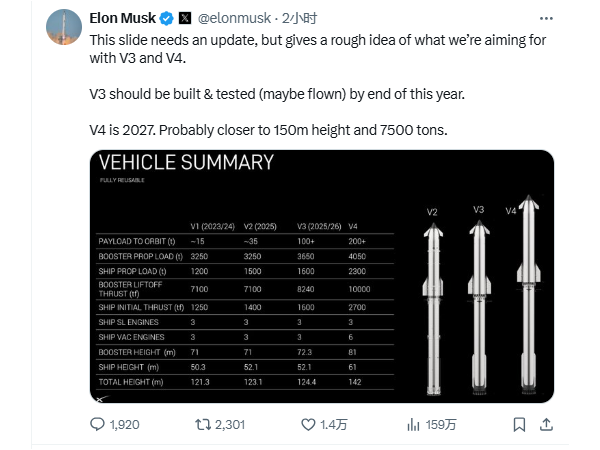Open the Vehicle Summary slide image
This screenshot has height=450, width=600.
(322, 276)
